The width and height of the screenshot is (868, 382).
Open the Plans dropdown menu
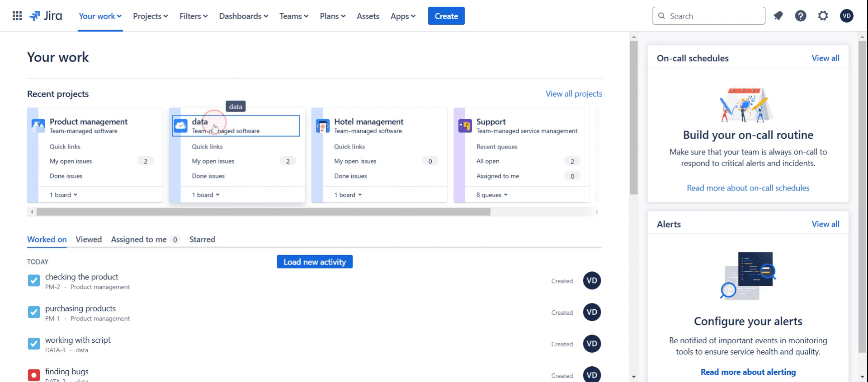coord(333,16)
